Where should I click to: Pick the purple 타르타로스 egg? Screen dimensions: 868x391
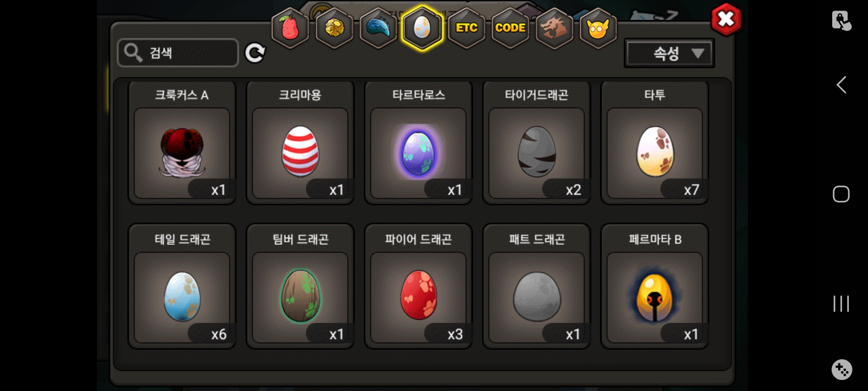coord(418,143)
